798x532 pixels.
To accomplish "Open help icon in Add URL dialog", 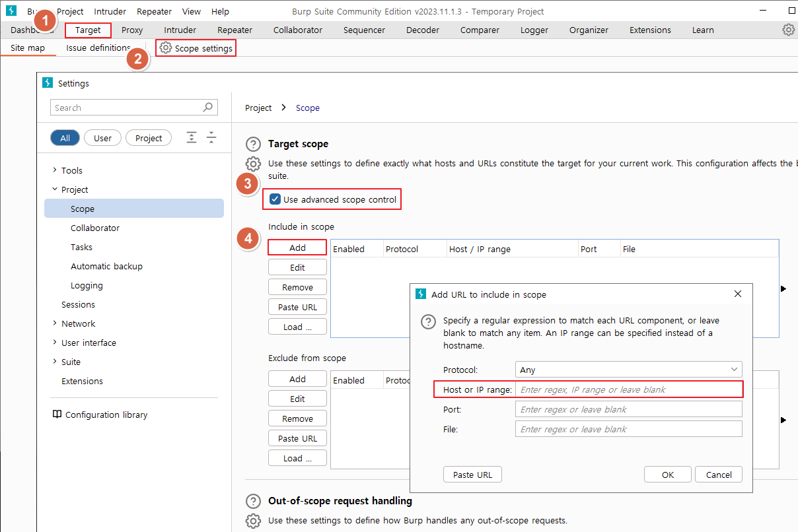I will point(429,321).
